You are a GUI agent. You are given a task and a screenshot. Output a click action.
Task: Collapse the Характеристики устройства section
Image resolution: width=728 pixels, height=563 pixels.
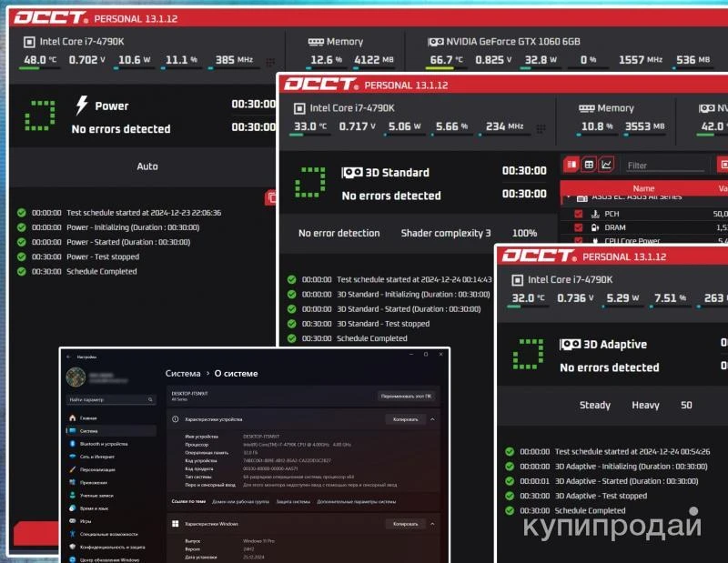pos(432,420)
